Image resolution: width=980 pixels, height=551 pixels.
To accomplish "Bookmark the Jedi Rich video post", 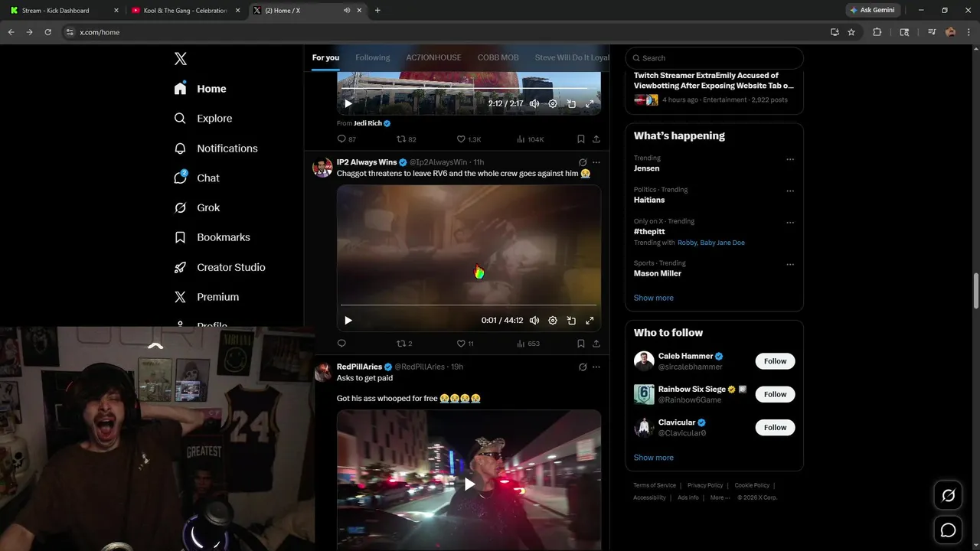I will pos(581,139).
